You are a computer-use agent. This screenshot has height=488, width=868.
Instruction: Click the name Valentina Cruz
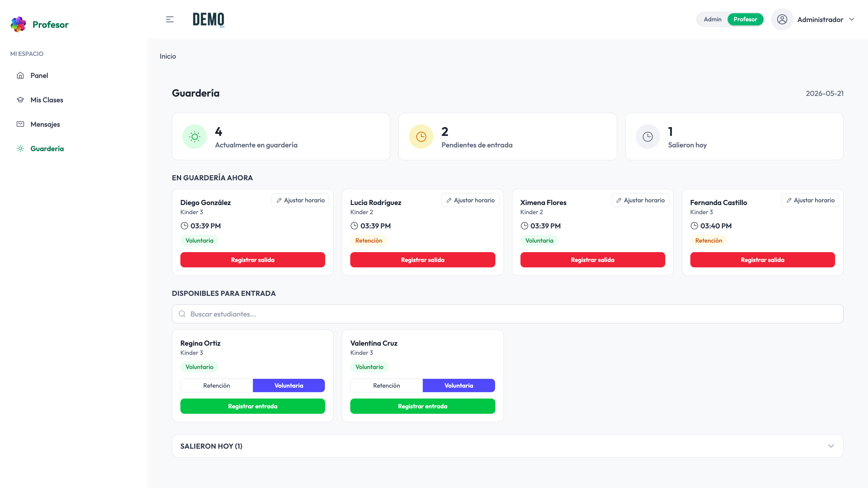click(x=374, y=343)
